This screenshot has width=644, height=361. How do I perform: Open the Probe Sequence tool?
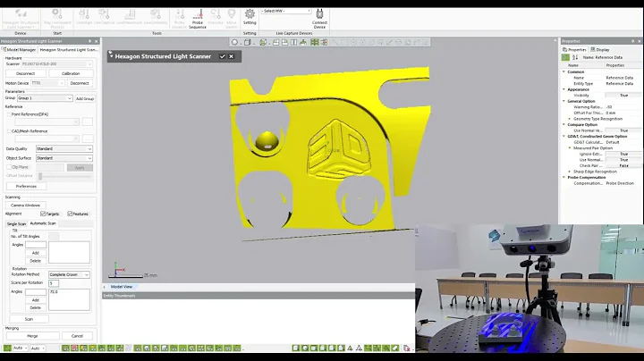pyautogui.click(x=198, y=19)
